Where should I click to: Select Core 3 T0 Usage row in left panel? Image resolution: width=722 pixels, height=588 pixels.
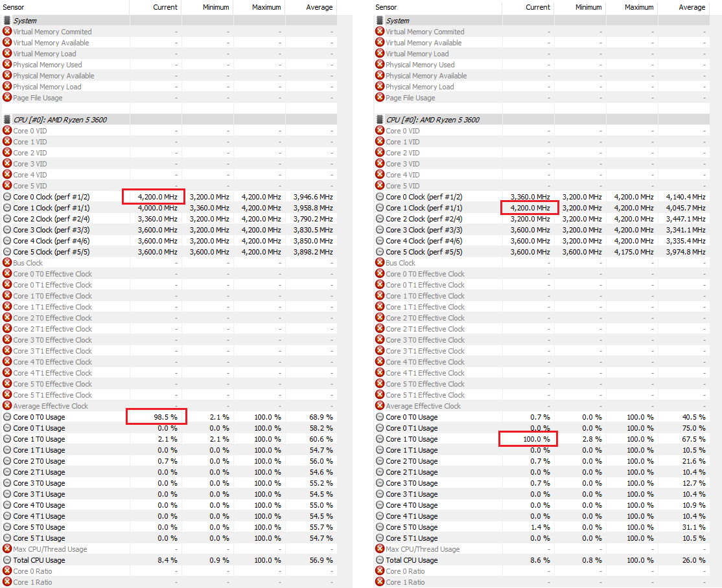pos(39,483)
